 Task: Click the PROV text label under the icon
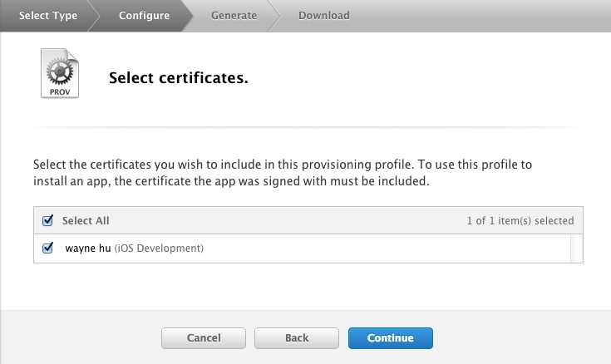click(60, 91)
